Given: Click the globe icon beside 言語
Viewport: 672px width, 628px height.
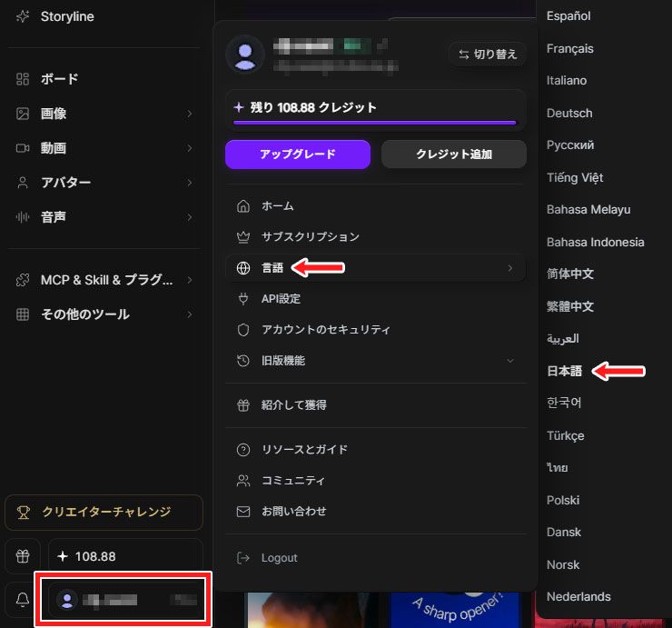Looking at the screenshot, I should pyautogui.click(x=243, y=268).
